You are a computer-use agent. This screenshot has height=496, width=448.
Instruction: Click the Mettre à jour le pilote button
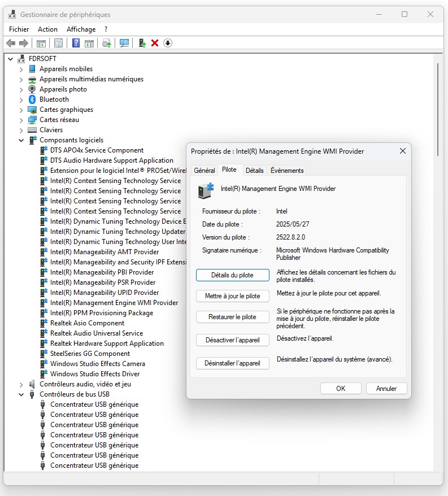[x=232, y=296]
